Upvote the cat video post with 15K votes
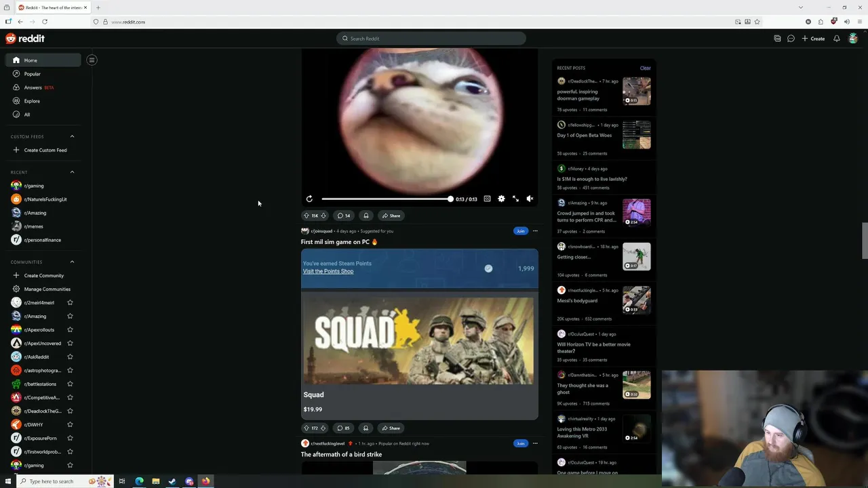This screenshot has height=488, width=868. (x=306, y=216)
